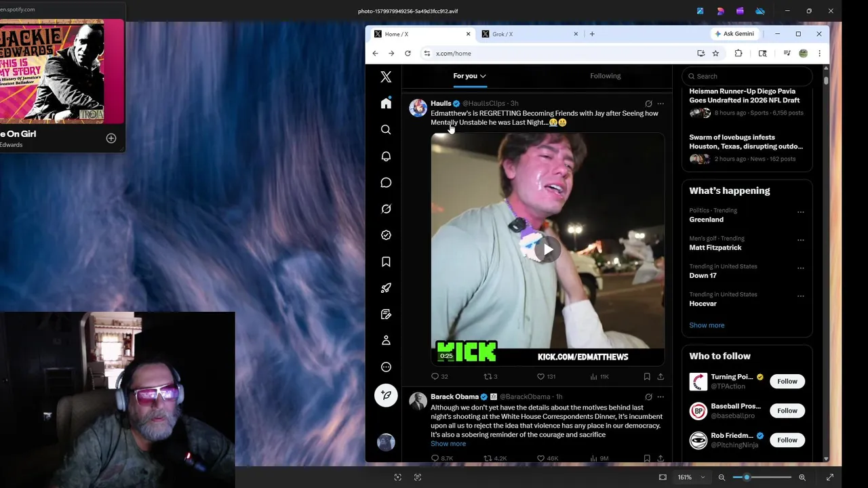Open Bookmarks icon in X sidebar

pyautogui.click(x=386, y=262)
